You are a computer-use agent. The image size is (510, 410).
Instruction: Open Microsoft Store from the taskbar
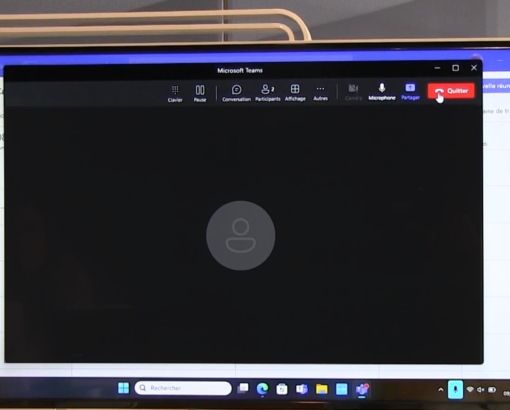click(x=282, y=389)
